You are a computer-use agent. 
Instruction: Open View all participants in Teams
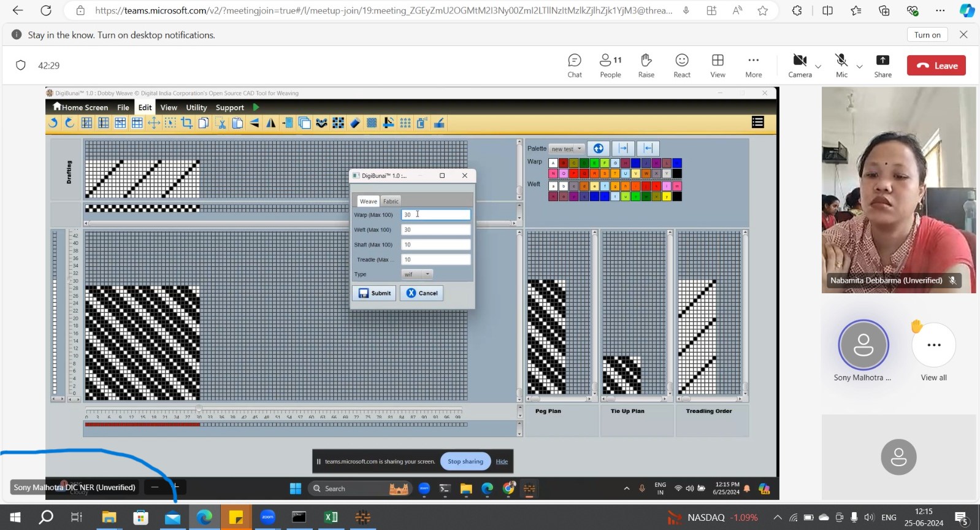pos(933,352)
